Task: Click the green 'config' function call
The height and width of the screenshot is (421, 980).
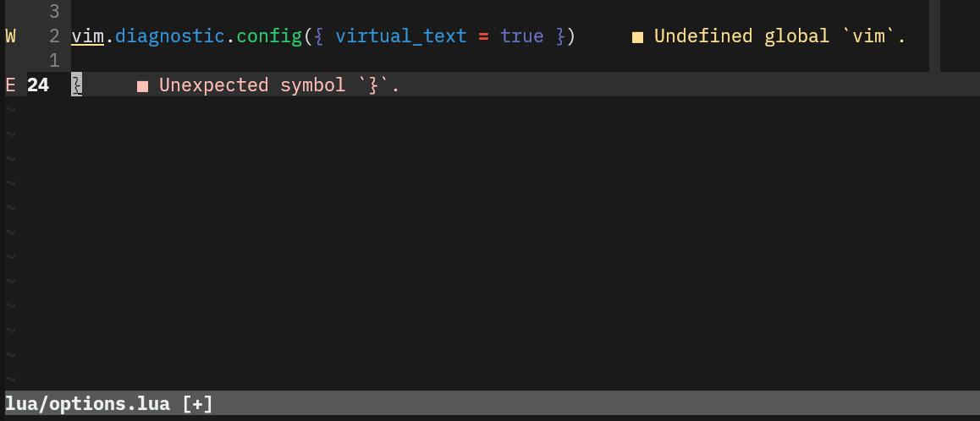Action: (269, 36)
